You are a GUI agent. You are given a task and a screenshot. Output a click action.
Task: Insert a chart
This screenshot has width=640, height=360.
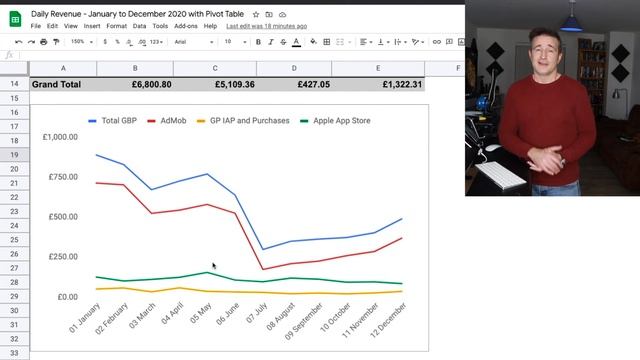click(x=461, y=42)
